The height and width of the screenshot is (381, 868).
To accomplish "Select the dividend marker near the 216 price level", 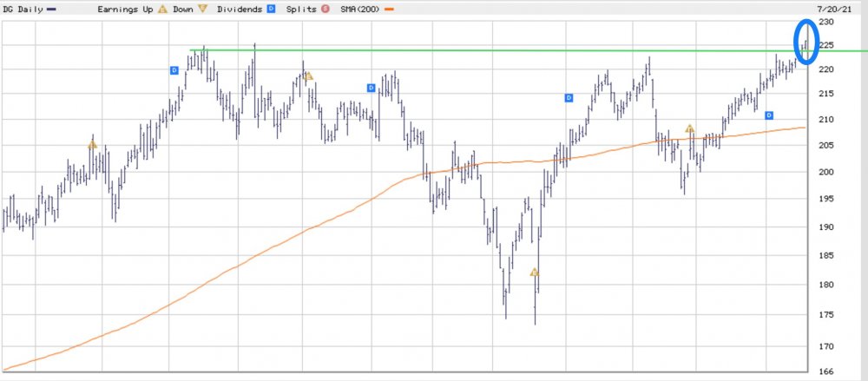I will pyautogui.click(x=372, y=88).
